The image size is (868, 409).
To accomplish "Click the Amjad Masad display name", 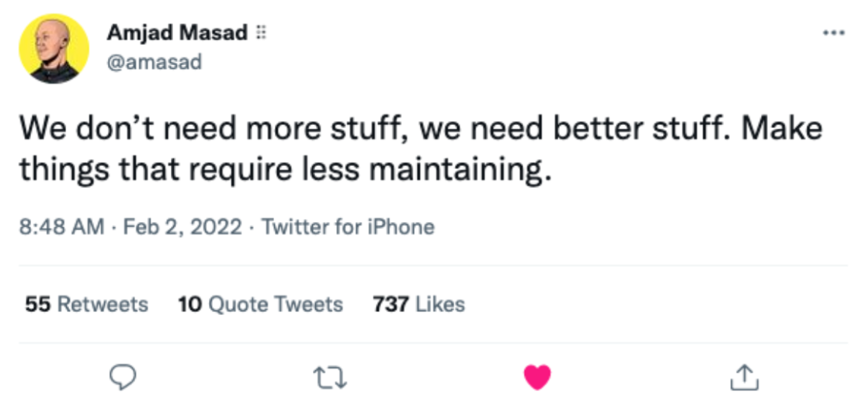I will [x=177, y=33].
